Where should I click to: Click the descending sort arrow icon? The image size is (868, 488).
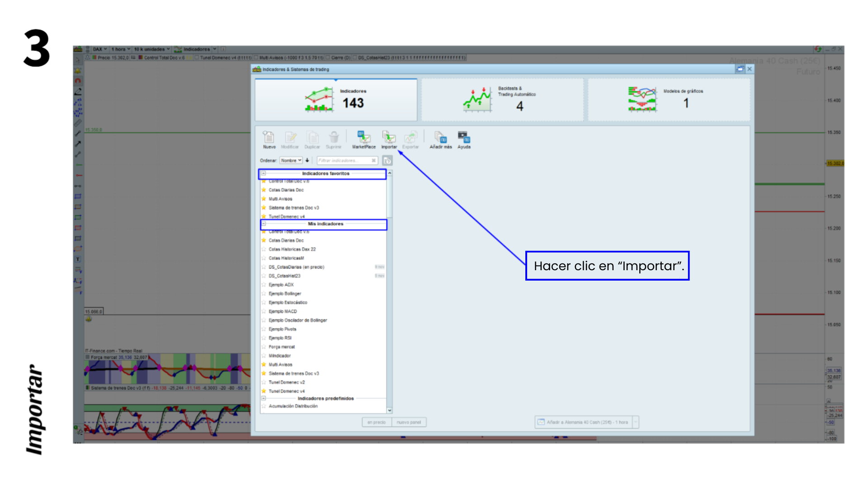point(308,160)
